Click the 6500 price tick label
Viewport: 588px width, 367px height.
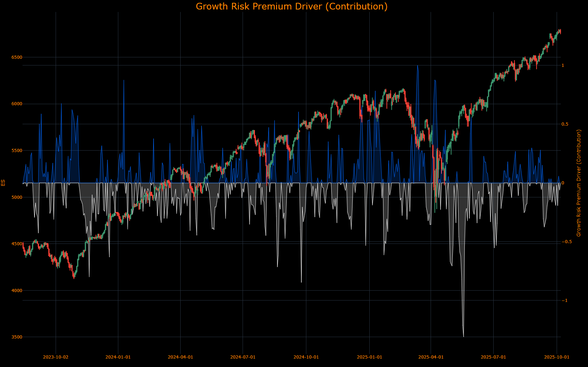(x=16, y=57)
